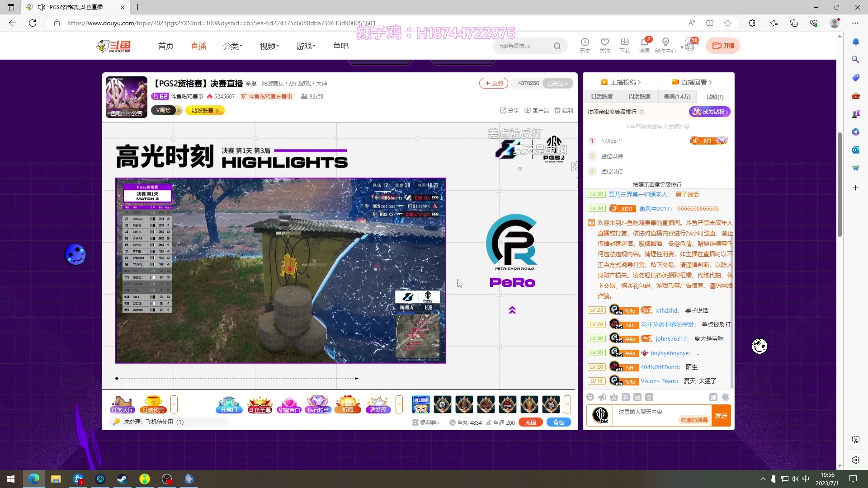868x488 pixels.
Task: Open user avatar in site header
Action: point(690,45)
